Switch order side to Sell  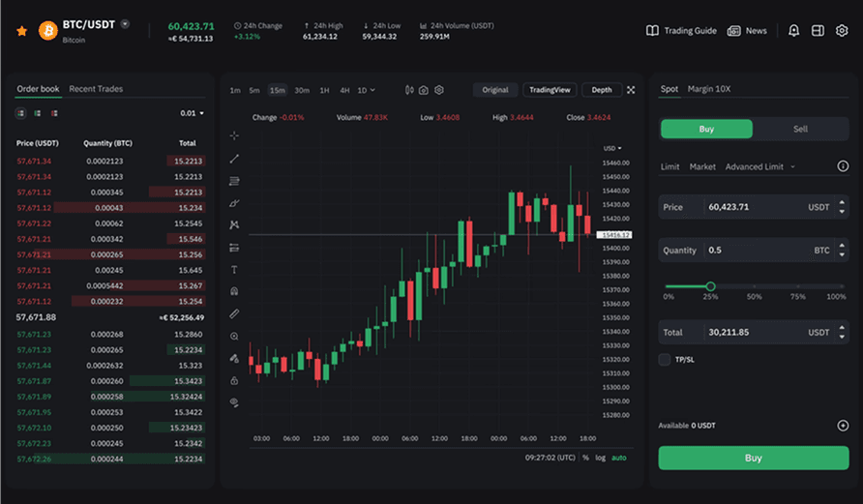point(800,129)
